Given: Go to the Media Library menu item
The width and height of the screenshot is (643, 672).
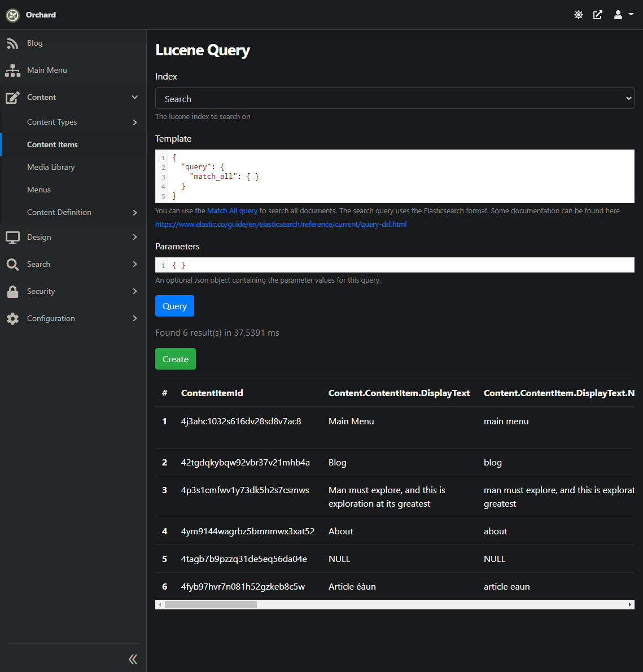Looking at the screenshot, I should click(51, 167).
